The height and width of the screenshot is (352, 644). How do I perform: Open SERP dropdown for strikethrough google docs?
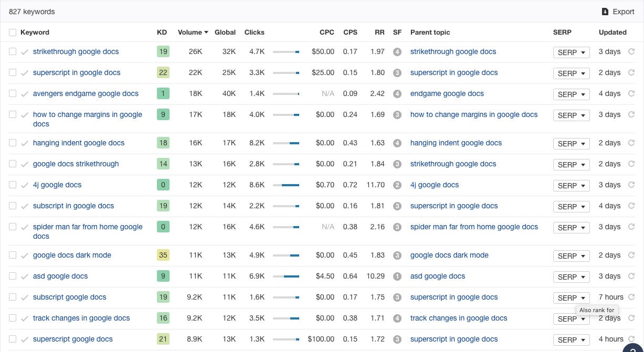pos(571,52)
